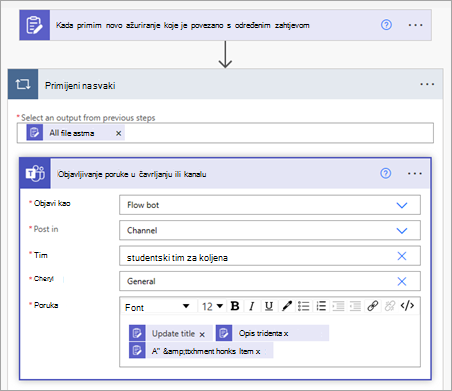Click the Objavljivanje poruke action title
452x391 pixels.
(132, 174)
